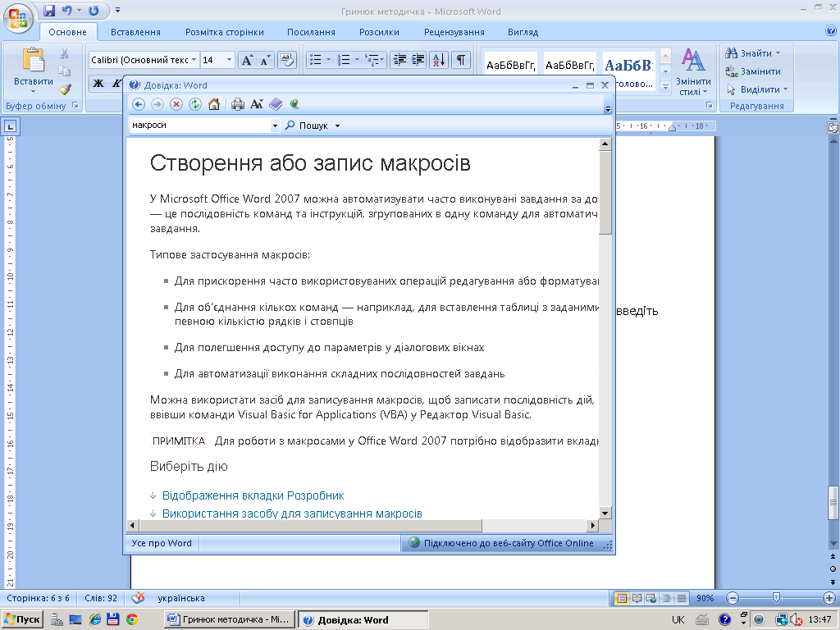Open the round Office button menu
Screen dimensions: 840x630
(x=18, y=18)
